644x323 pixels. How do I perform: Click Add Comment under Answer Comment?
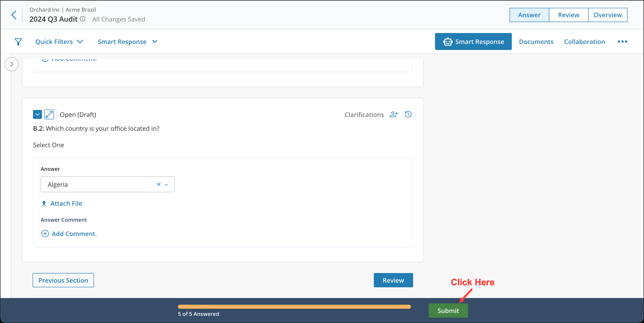[69, 234]
